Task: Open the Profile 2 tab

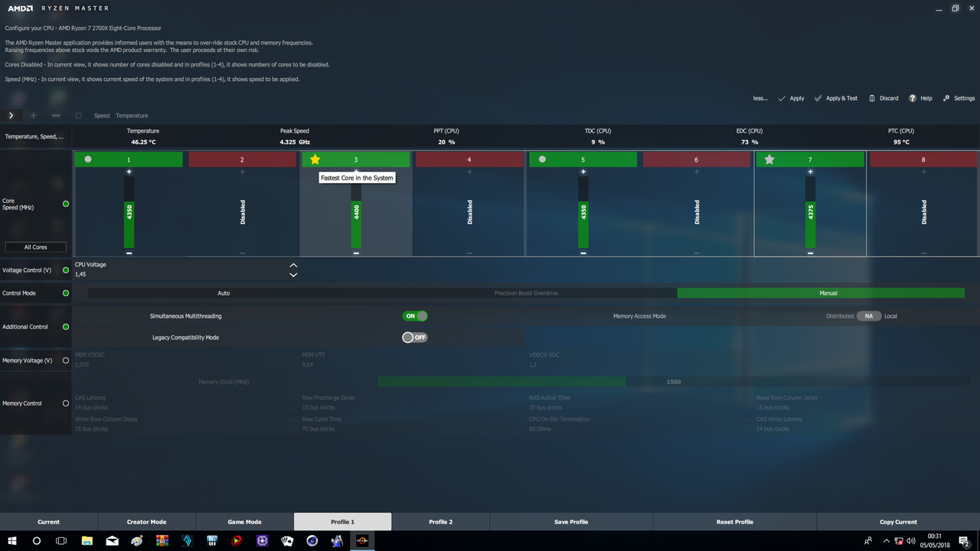Action: pos(440,522)
